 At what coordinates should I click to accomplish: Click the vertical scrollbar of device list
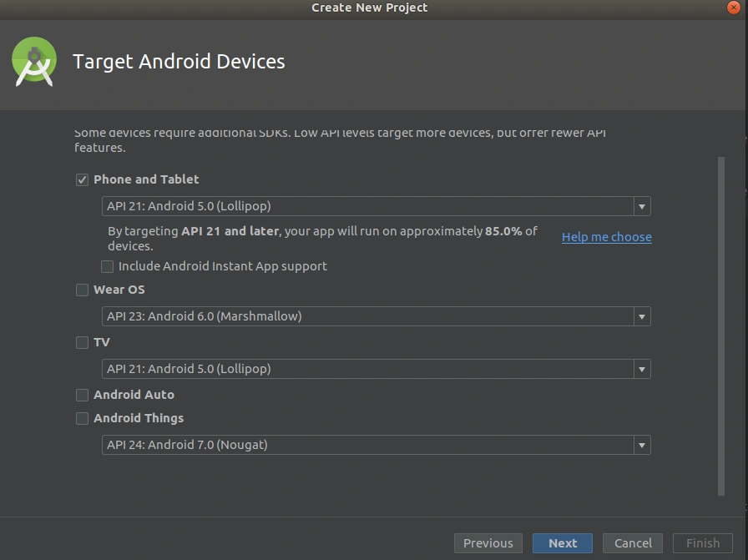coord(721,326)
